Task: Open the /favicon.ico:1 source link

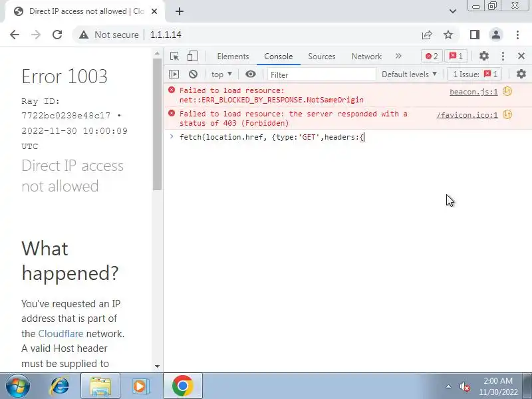Action: (x=467, y=115)
